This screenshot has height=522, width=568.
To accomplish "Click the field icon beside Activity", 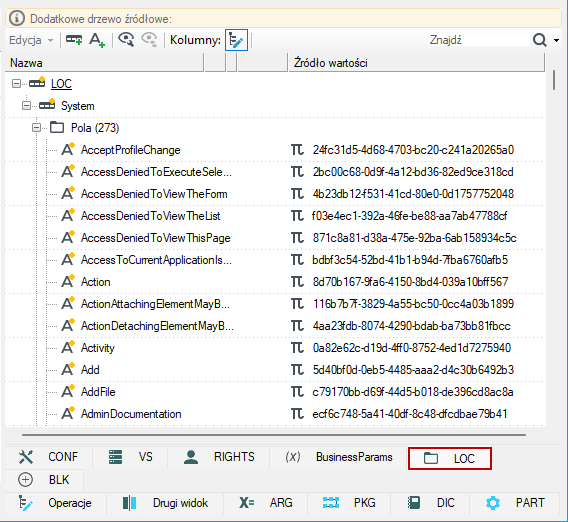I will pyautogui.click(x=68, y=347).
